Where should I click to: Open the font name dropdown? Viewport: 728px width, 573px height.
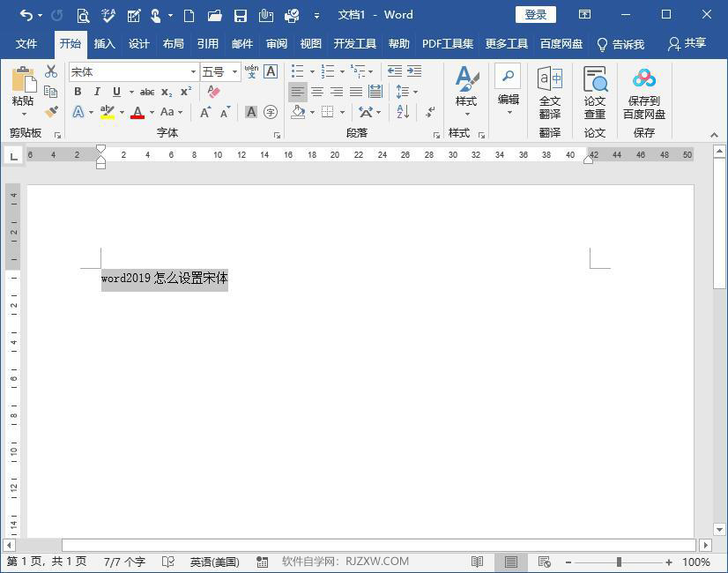click(x=193, y=71)
